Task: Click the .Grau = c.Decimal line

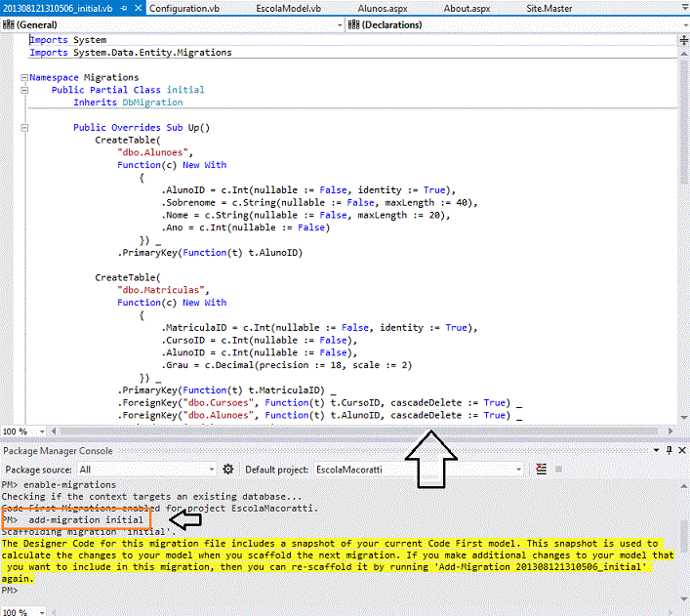Action: (287, 365)
